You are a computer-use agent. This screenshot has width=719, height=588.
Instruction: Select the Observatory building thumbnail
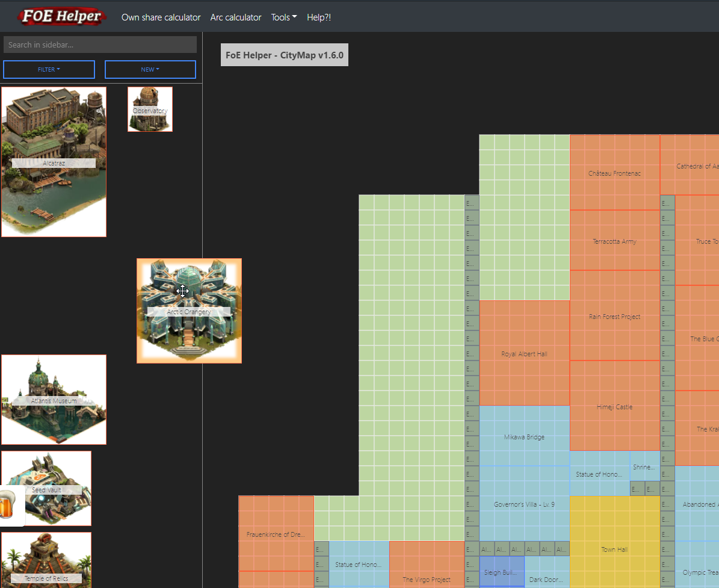(x=150, y=109)
